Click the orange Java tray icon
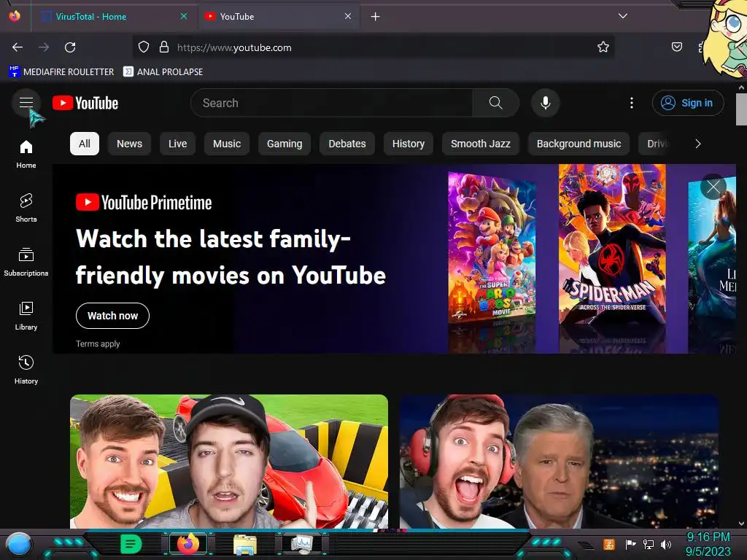The image size is (747, 560). pos(609,544)
